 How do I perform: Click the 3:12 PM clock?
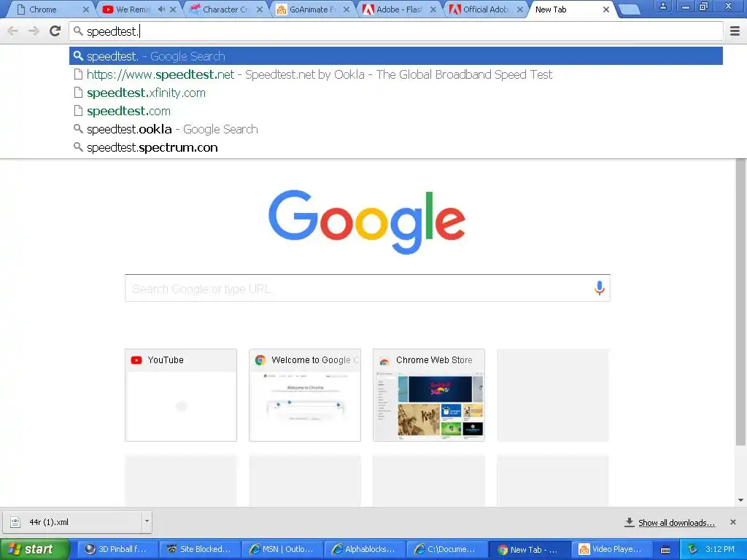tap(720, 550)
